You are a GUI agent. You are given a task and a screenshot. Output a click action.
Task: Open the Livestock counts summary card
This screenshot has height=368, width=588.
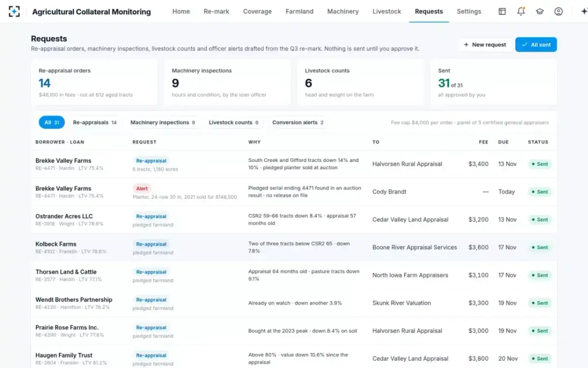[x=360, y=82]
